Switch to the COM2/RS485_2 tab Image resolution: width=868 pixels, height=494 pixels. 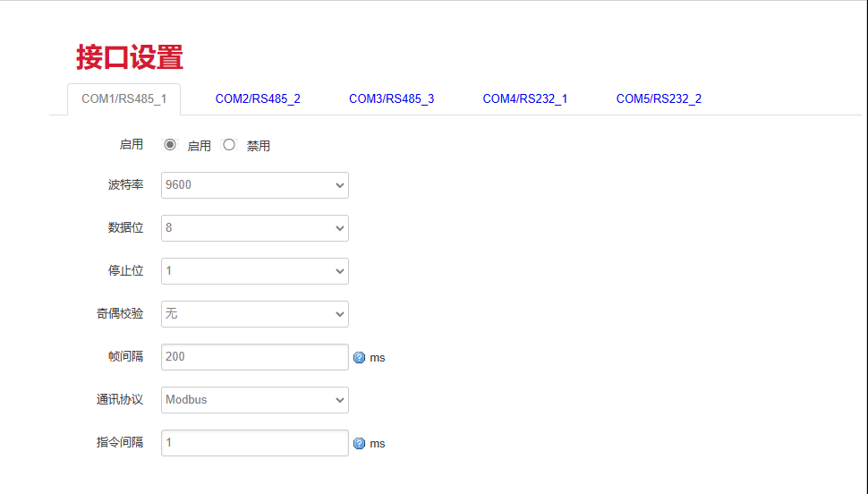point(258,99)
